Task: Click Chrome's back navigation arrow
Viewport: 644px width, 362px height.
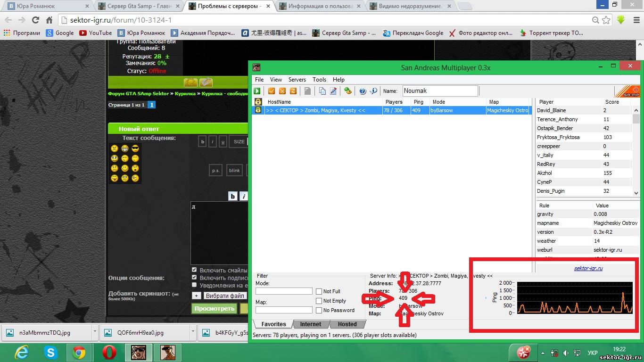Action: (8, 20)
